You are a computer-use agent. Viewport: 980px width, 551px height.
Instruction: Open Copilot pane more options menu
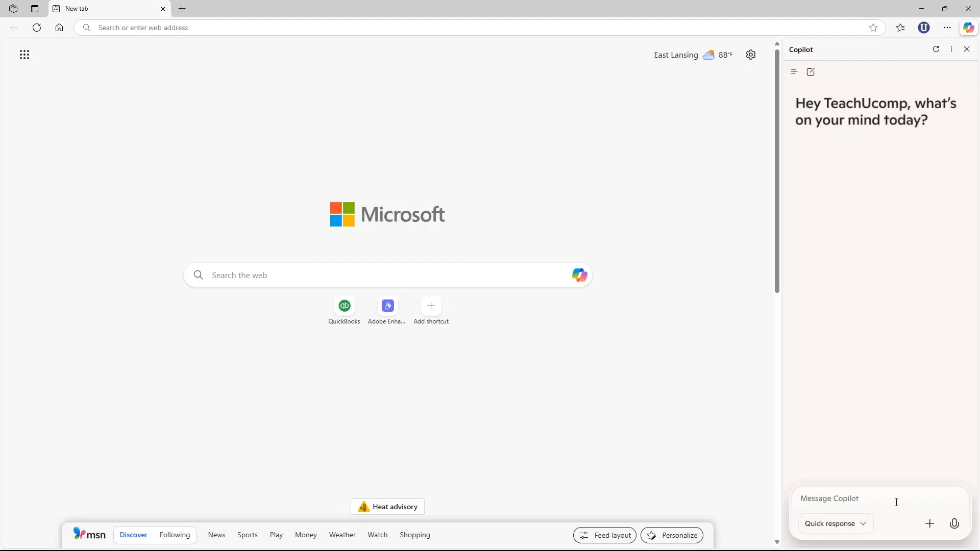pyautogui.click(x=951, y=49)
